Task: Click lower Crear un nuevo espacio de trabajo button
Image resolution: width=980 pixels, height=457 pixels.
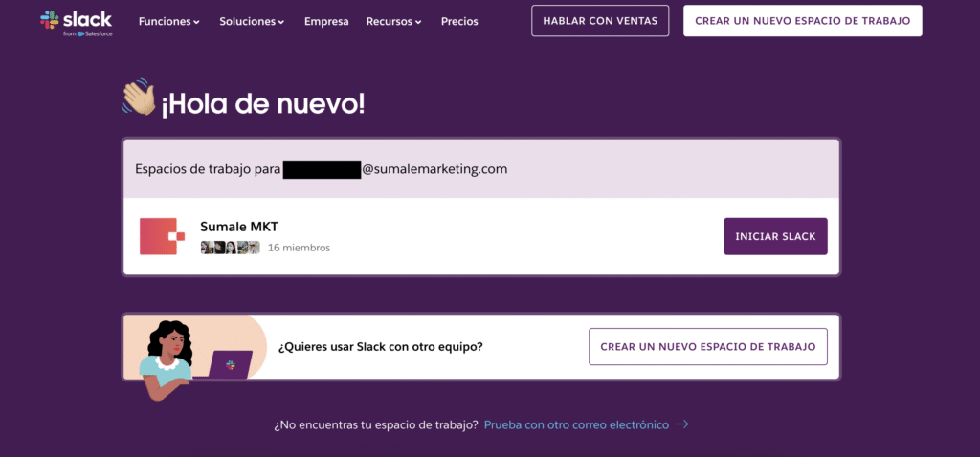Action: [x=708, y=346]
